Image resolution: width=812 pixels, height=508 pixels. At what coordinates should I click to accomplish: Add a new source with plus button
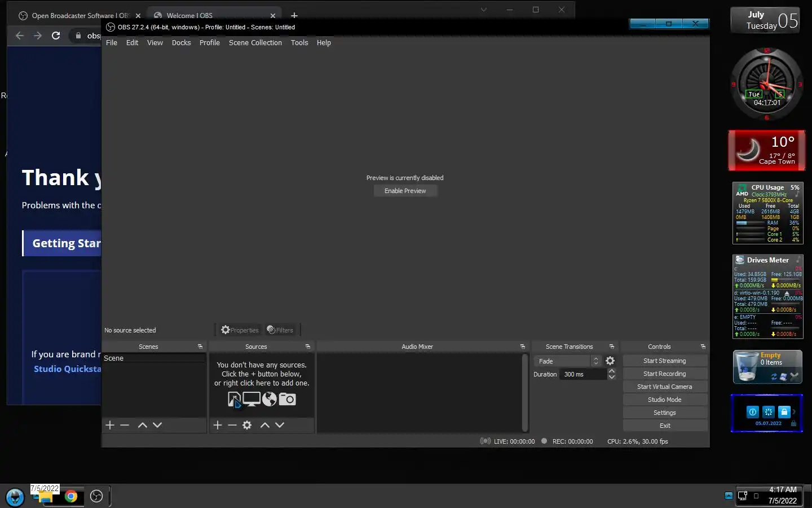pyautogui.click(x=218, y=425)
